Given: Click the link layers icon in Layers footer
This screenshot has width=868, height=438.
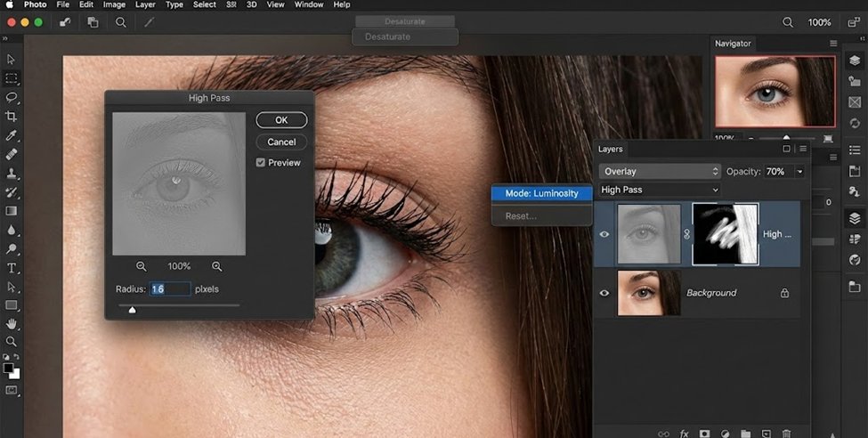Looking at the screenshot, I should [x=663, y=434].
